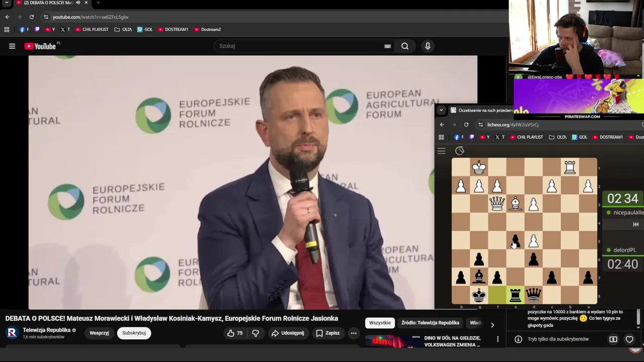Open options menu for DINO W DÓŁ video
644x362 pixels.
pyautogui.click(x=498, y=339)
